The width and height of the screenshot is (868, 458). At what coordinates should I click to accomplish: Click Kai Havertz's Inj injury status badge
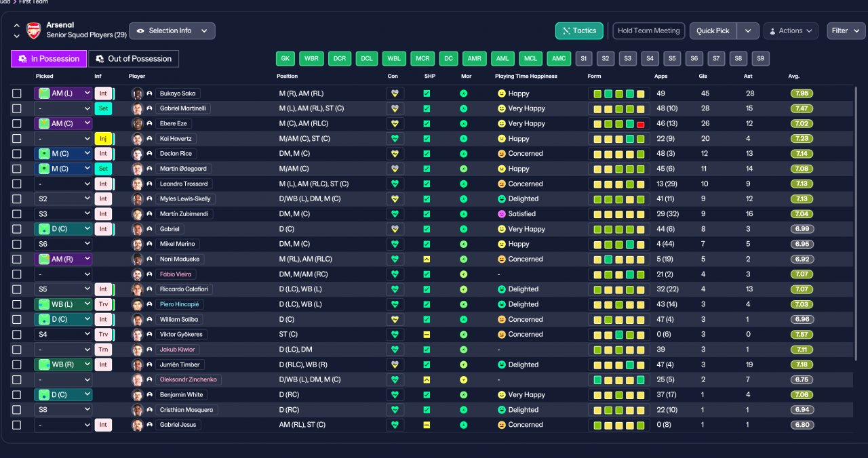coord(103,138)
